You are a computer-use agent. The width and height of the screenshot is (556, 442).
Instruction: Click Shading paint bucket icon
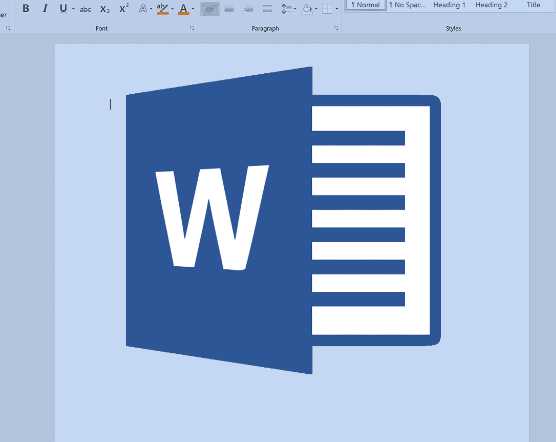(307, 9)
